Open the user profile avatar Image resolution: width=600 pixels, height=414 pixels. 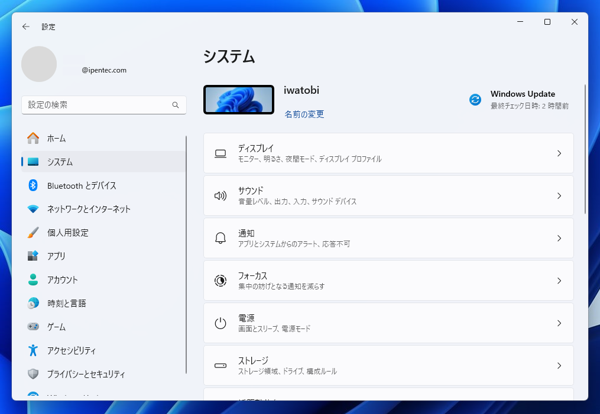(39, 64)
